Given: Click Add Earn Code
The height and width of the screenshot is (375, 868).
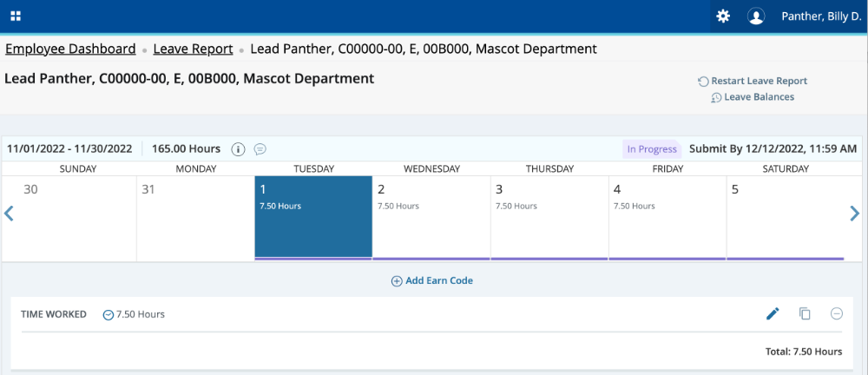Looking at the screenshot, I should click(x=432, y=281).
